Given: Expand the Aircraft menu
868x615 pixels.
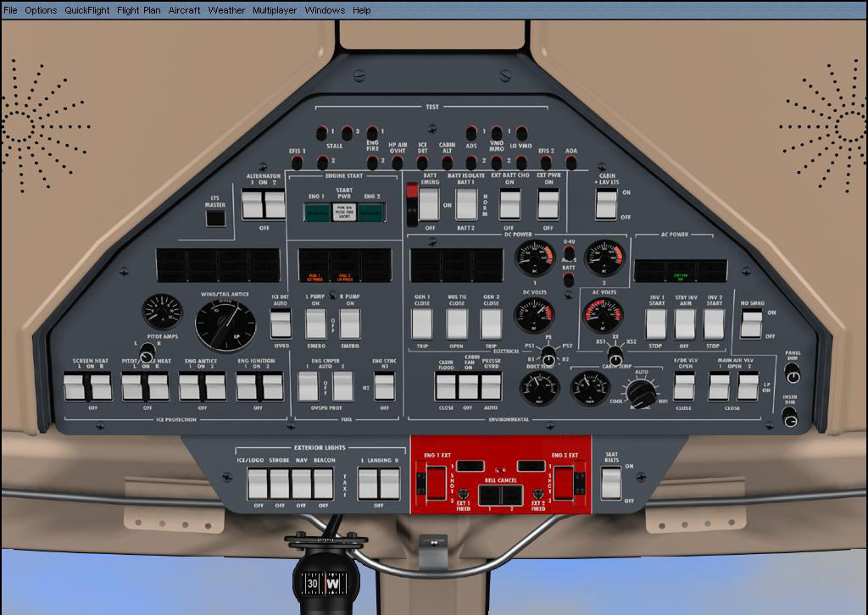Looking at the screenshot, I should [185, 10].
